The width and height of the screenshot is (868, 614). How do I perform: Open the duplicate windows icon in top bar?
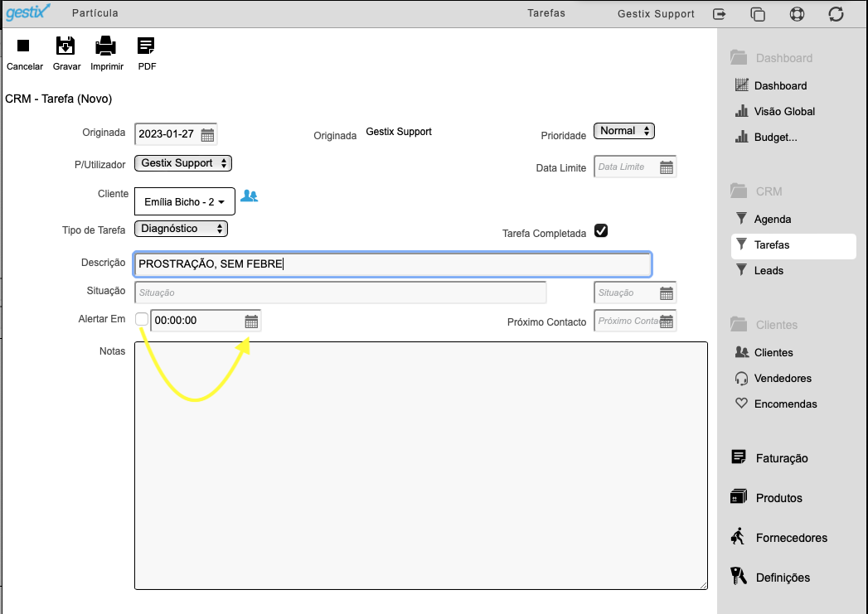[757, 14]
